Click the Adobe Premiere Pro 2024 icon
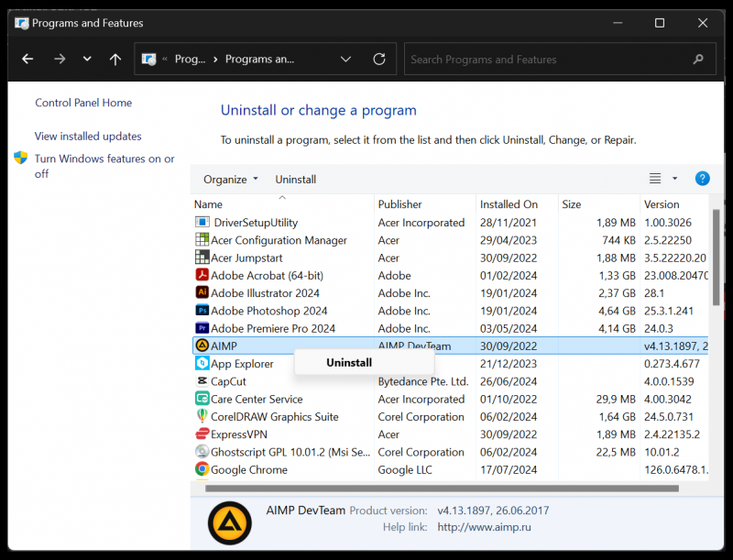 tap(202, 328)
